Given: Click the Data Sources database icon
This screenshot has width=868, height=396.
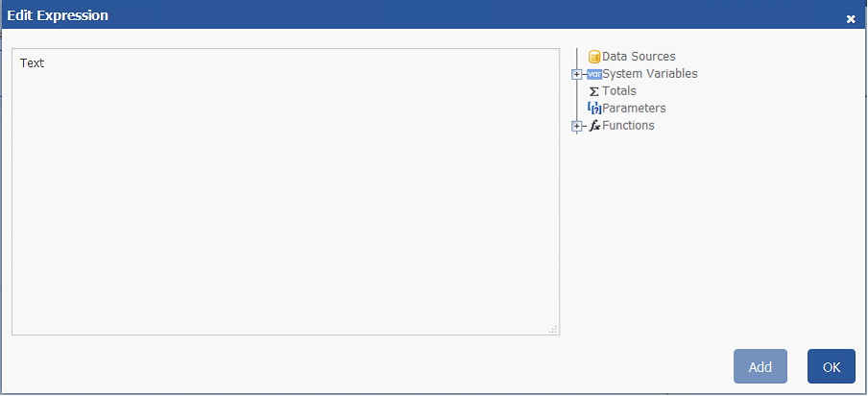Looking at the screenshot, I should pyautogui.click(x=594, y=57).
